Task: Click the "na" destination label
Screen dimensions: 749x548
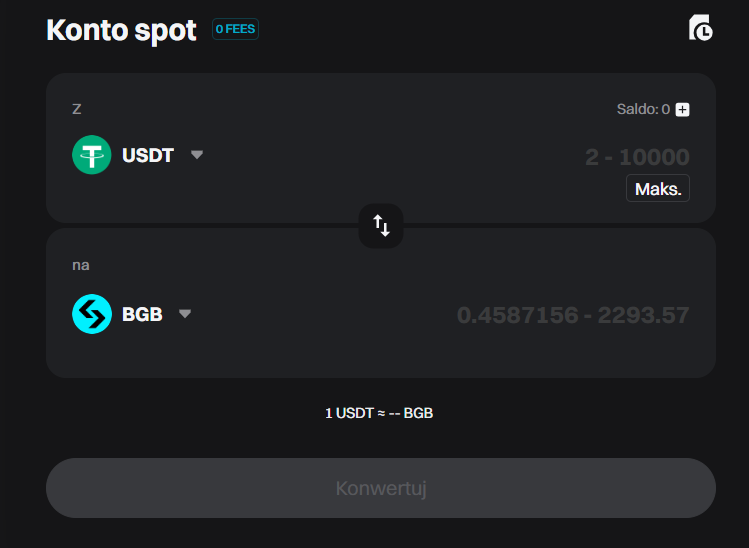Action: tap(81, 265)
